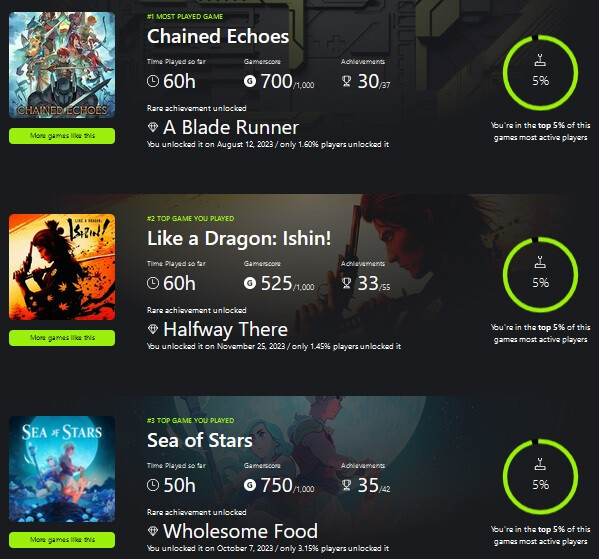This screenshot has height=559, width=599.
Task: Click the A Blade Runner achievement name
Action: click(231, 127)
